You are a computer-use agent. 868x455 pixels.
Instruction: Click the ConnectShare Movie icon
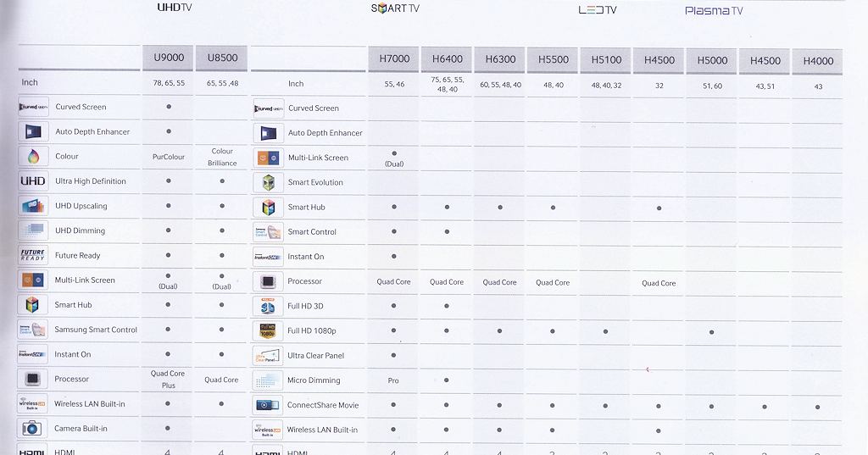click(x=269, y=405)
